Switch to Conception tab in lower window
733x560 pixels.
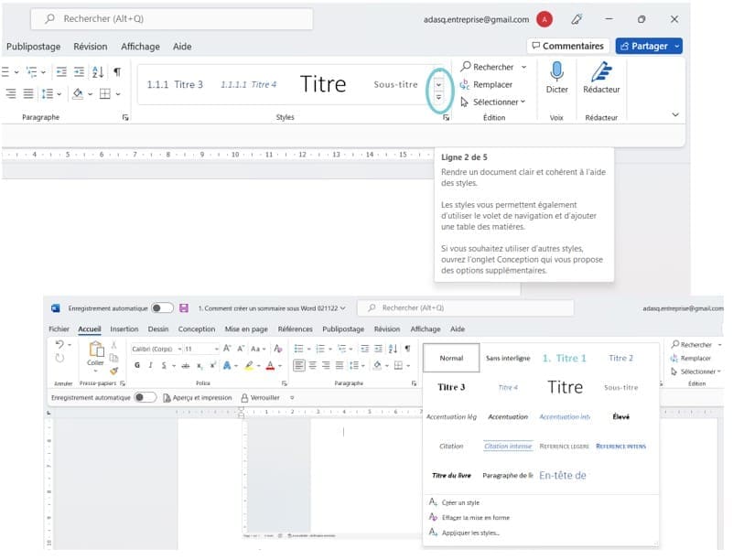coord(197,329)
